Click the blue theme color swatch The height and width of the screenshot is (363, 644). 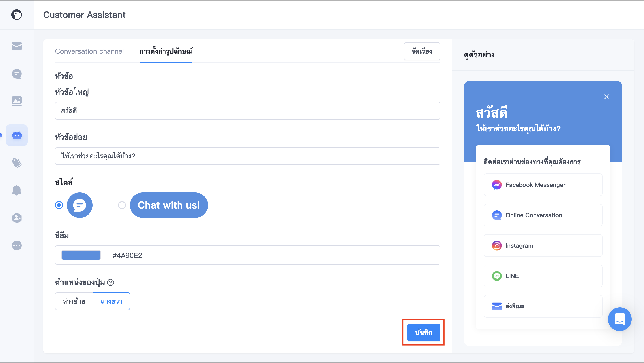[x=81, y=255]
